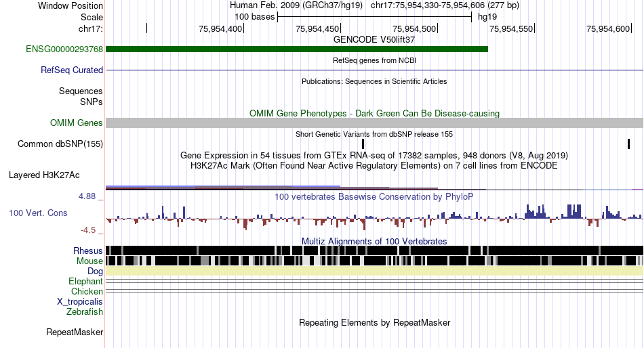Click the Chicken alignment label
Image resolution: width=644 pixels, height=348 pixels.
coord(87,291)
